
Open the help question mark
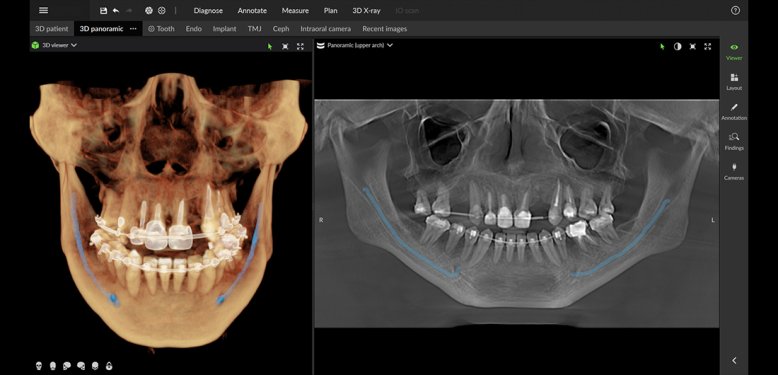(735, 10)
